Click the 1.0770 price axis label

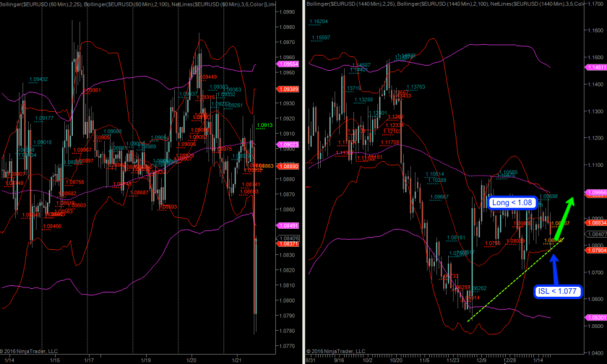click(x=287, y=346)
